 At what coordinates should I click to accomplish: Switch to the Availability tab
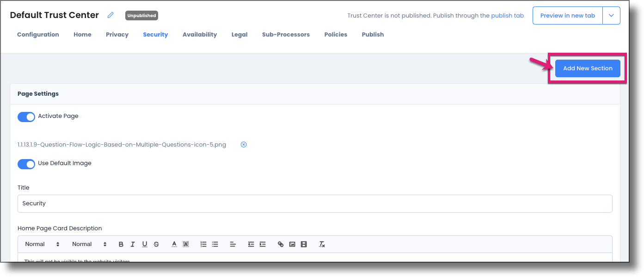pos(200,35)
